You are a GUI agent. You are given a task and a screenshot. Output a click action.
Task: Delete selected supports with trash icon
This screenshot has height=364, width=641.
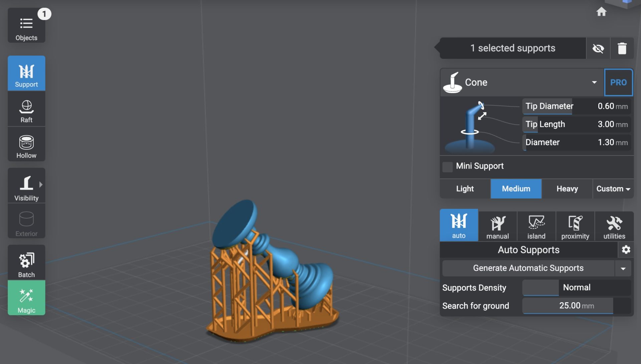tap(622, 48)
